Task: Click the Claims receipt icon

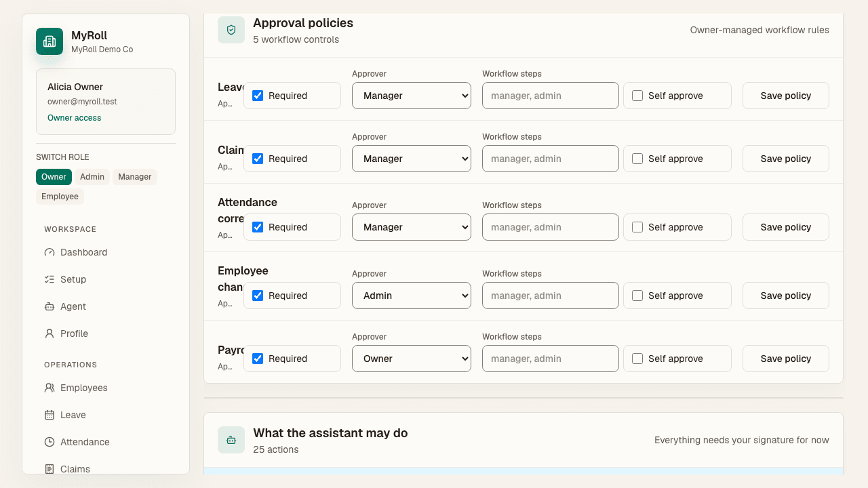Action: click(50, 469)
